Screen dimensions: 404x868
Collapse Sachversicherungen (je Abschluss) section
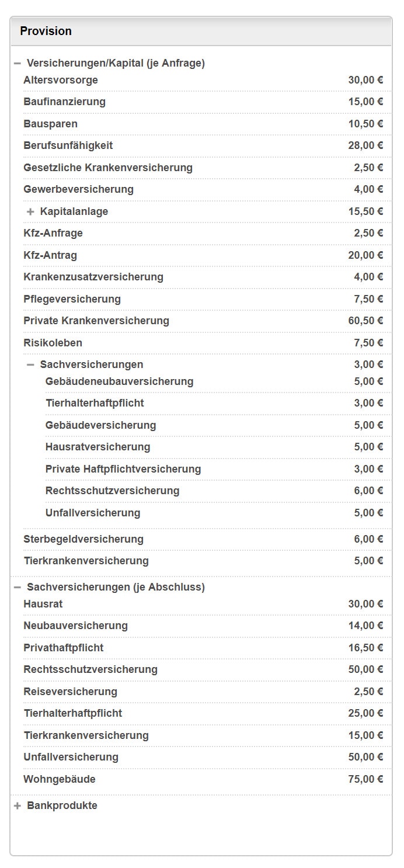point(18,587)
